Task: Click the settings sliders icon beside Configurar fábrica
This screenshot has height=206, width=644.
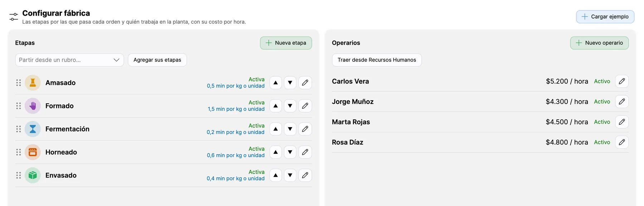Action: [x=14, y=17]
